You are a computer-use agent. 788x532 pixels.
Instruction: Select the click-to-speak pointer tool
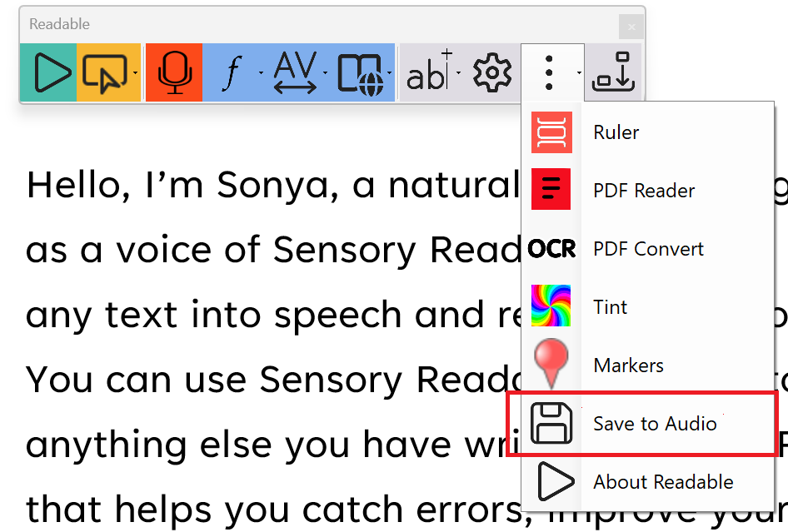(x=105, y=72)
